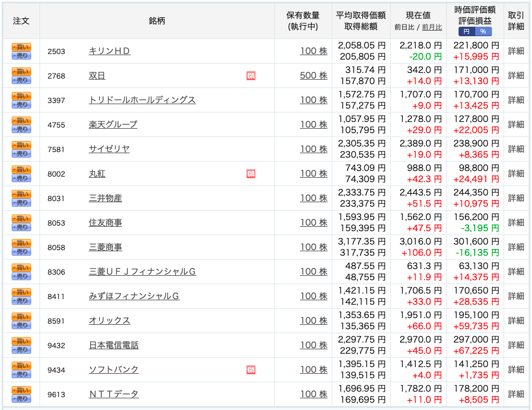Image resolution: width=532 pixels, height=410 pixels.
Task: Click the current price 2,218.0 円
Action: tap(421, 46)
